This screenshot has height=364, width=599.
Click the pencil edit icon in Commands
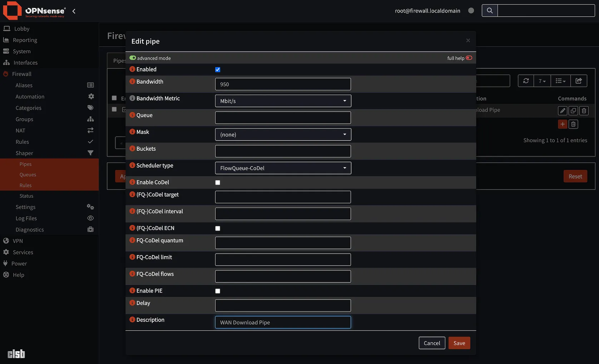(x=563, y=111)
